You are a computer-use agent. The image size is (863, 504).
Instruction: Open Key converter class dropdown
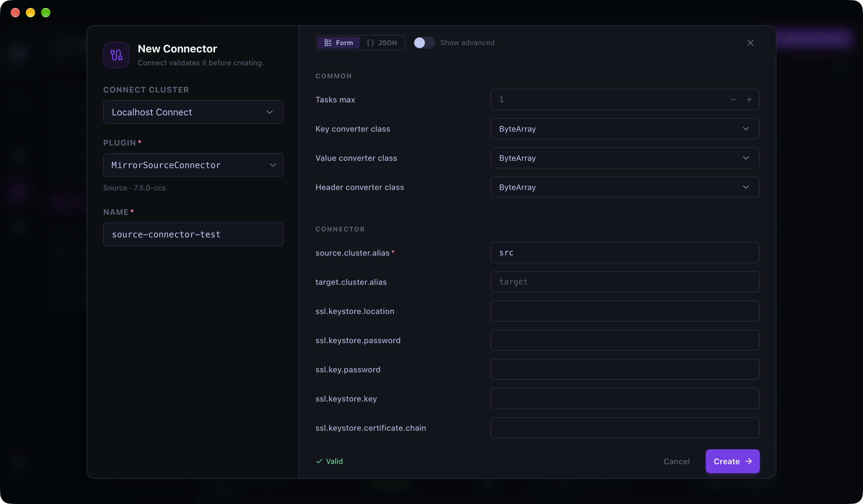pos(625,129)
